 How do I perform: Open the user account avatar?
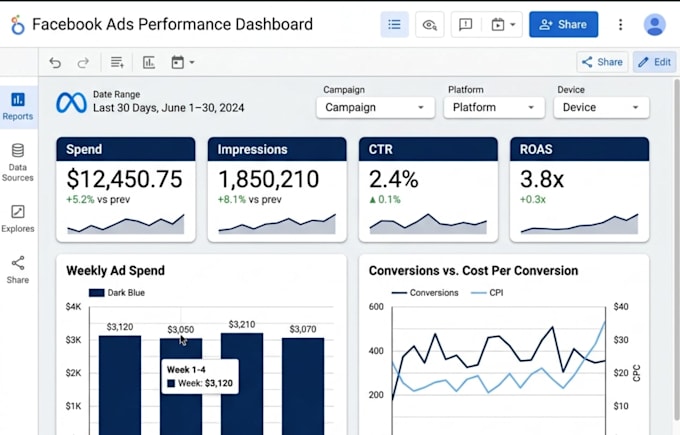654,25
